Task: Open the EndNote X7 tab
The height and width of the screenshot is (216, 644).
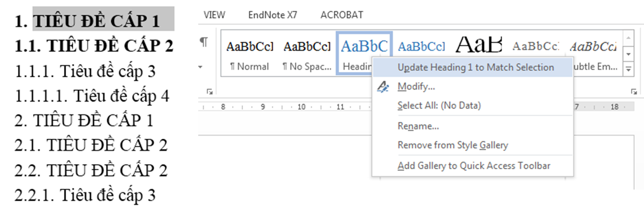Action: coord(272,15)
